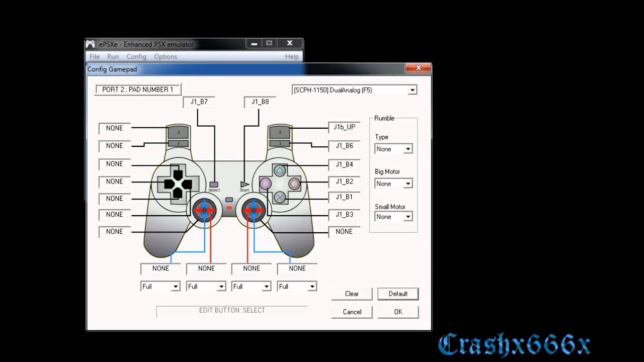
Task: Open the Options menu
Action: click(x=166, y=57)
